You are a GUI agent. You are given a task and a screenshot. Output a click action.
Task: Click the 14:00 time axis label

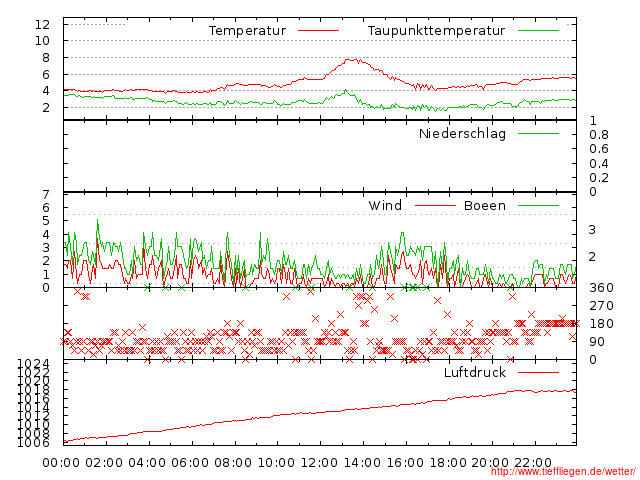click(362, 463)
